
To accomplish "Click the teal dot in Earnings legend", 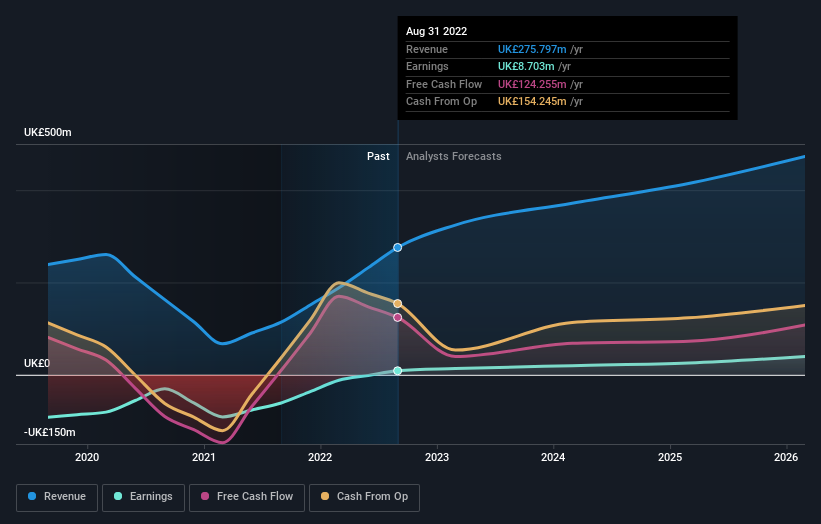I will point(118,496).
